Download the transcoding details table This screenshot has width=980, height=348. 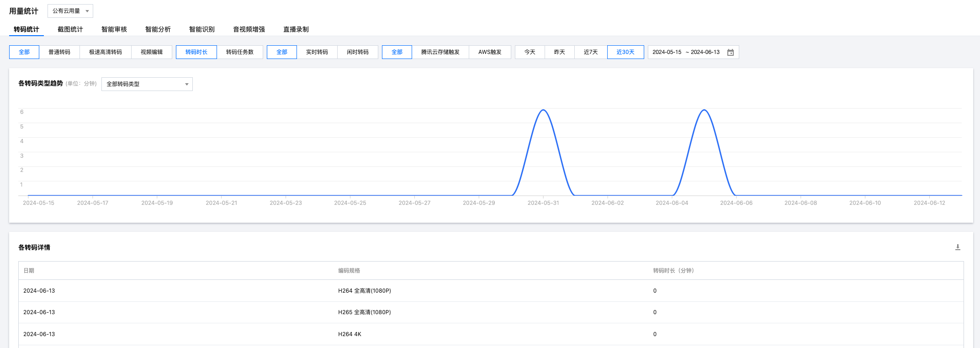coord(958,247)
